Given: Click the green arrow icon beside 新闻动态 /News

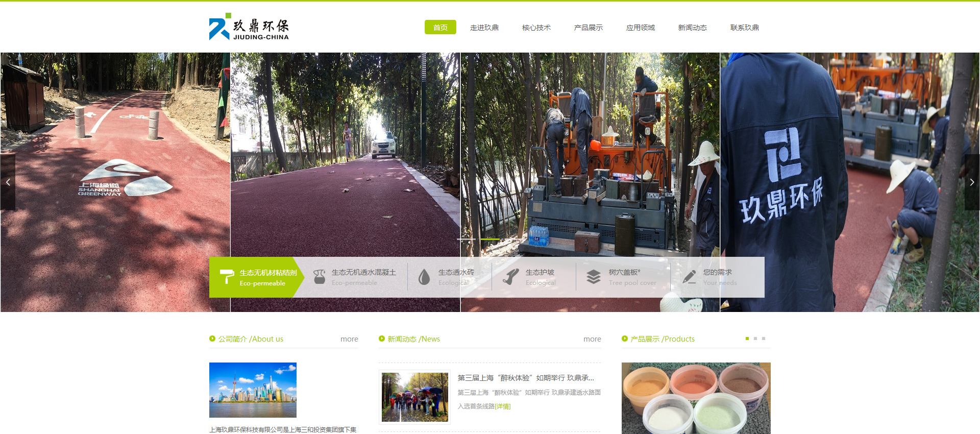Looking at the screenshot, I should click(x=382, y=339).
